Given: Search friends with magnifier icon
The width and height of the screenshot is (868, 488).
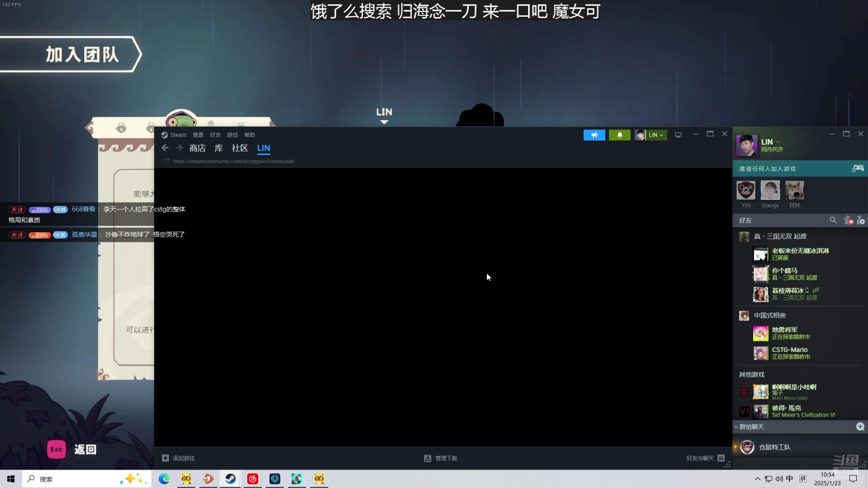Looking at the screenshot, I should point(833,220).
